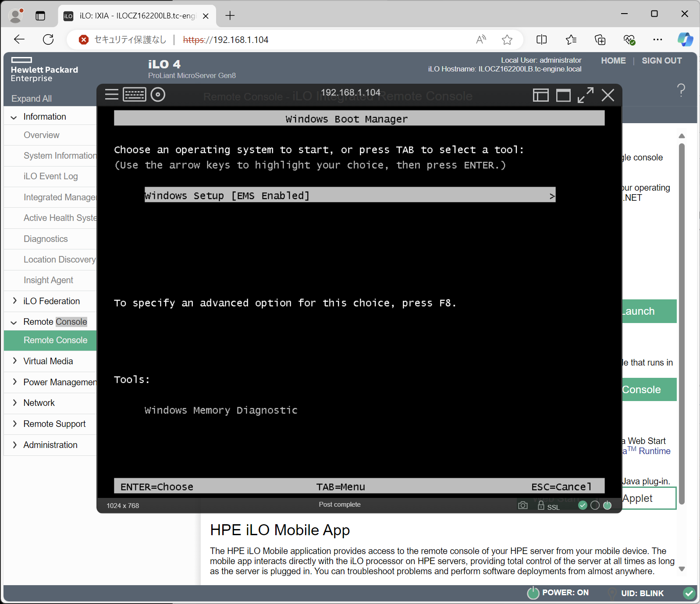Click the green Console button
This screenshot has height=604, width=700.
650,390
